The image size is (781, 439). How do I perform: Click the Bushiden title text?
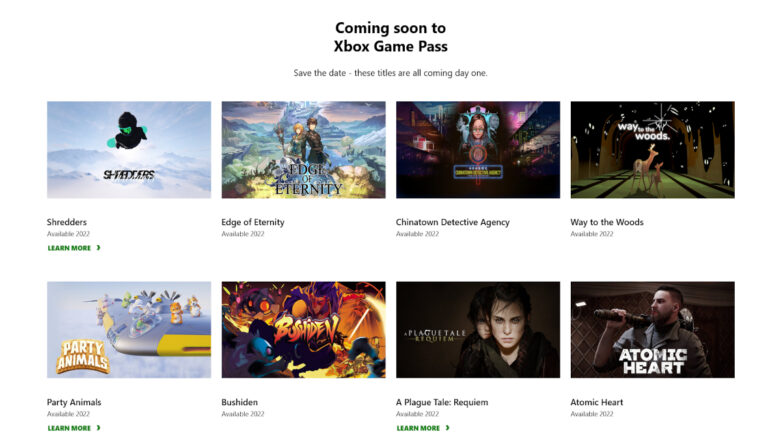pyautogui.click(x=240, y=402)
